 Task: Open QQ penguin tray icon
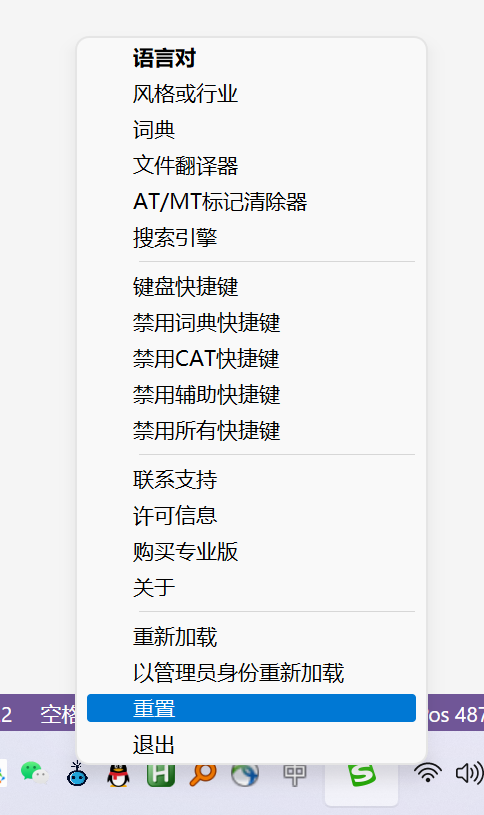[x=119, y=774]
